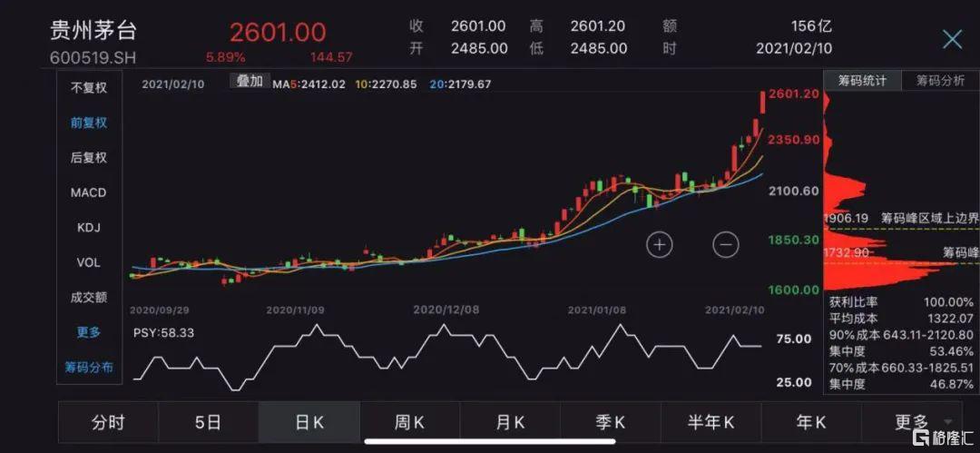980x453 pixels.
Task: Switch to 筹码分析 tab
Action: coord(941,82)
